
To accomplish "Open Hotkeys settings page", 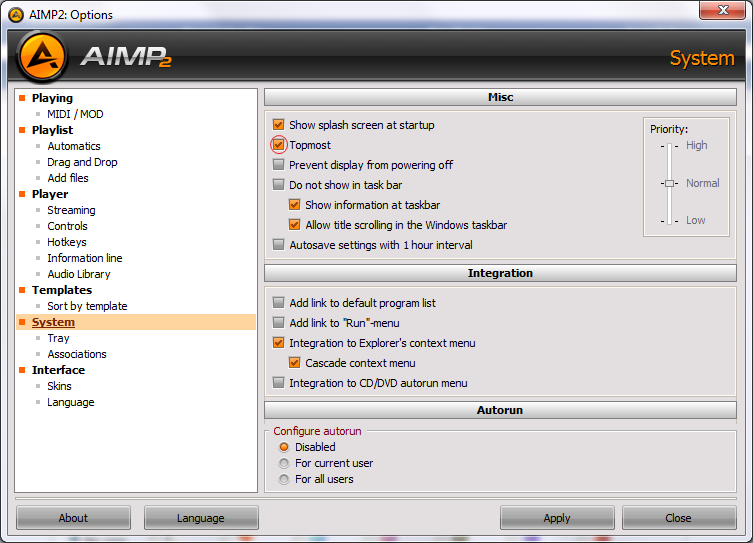I will (x=67, y=242).
